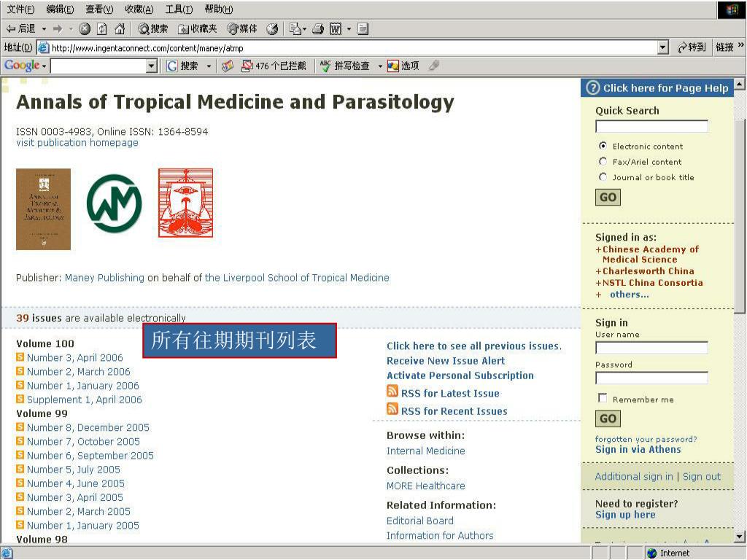Viewport: 747px width, 560px height.
Task: Open the browser Search (搜索) toolbar button
Action: [153, 29]
